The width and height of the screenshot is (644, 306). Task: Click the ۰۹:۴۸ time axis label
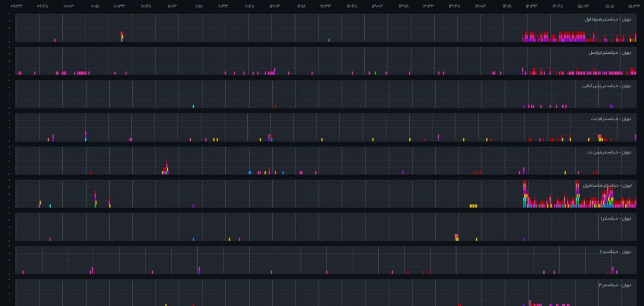(42, 6)
